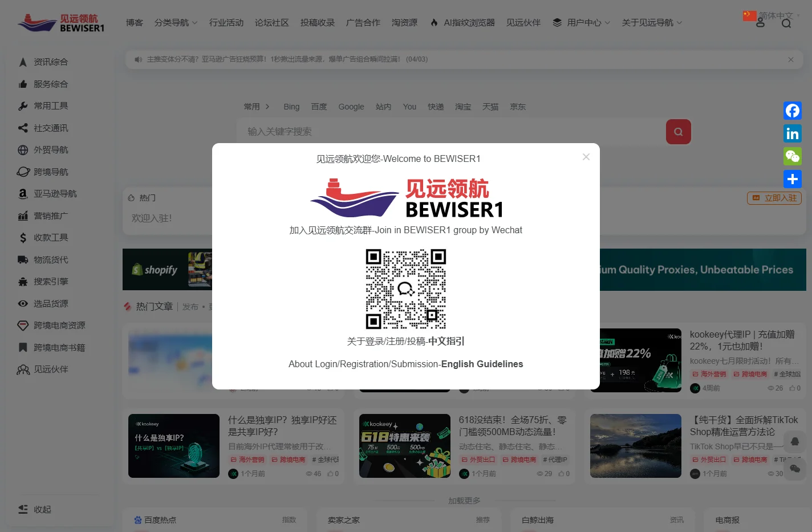
Task: Open the 投稿收录 menu item
Action: 318,23
